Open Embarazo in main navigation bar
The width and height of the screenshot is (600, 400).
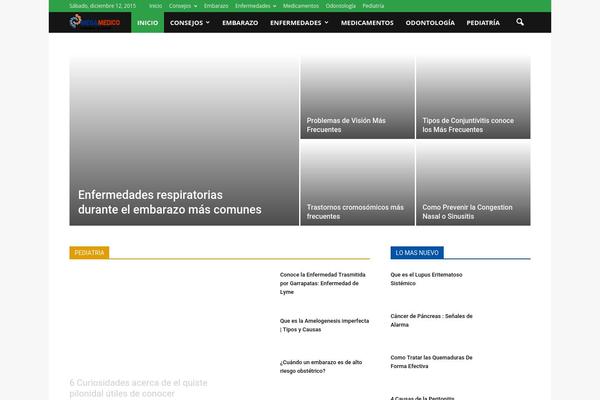pyautogui.click(x=240, y=22)
